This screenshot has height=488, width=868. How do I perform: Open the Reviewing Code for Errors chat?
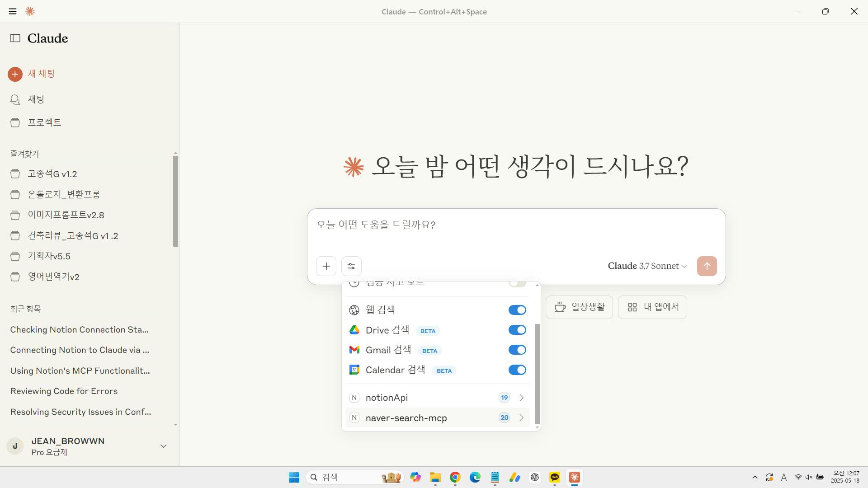coord(64,391)
